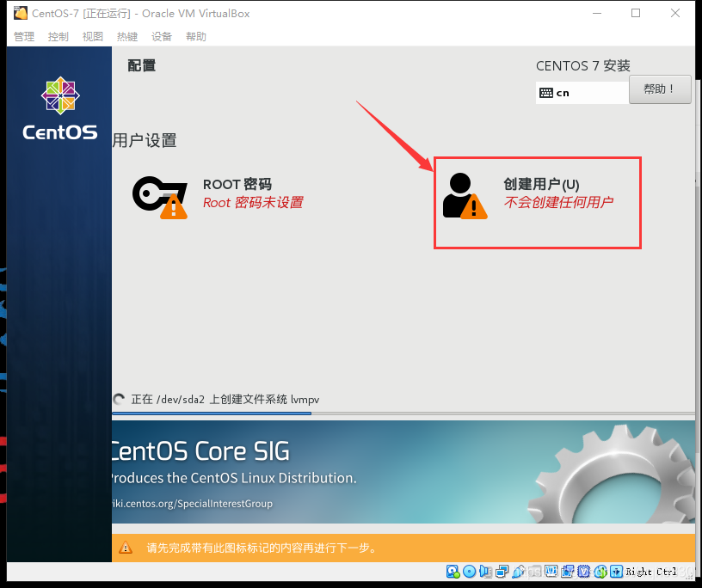Click the network adapters status icon
This screenshot has height=588, width=702.
coord(502,572)
